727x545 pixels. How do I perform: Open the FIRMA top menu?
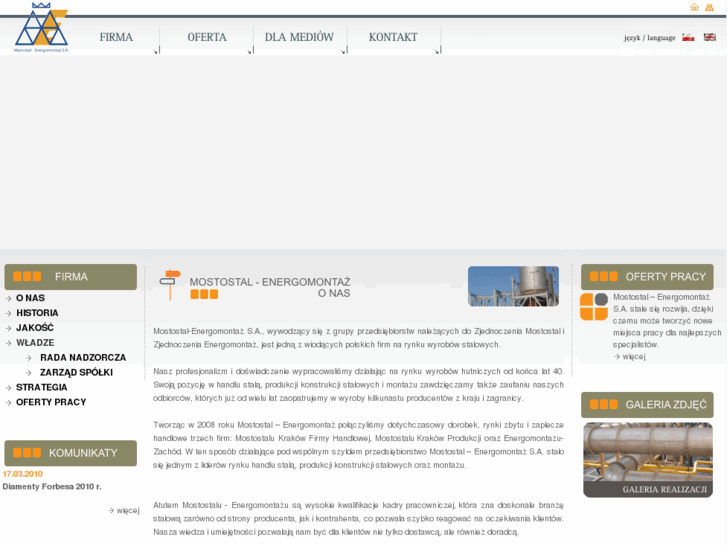click(116, 37)
